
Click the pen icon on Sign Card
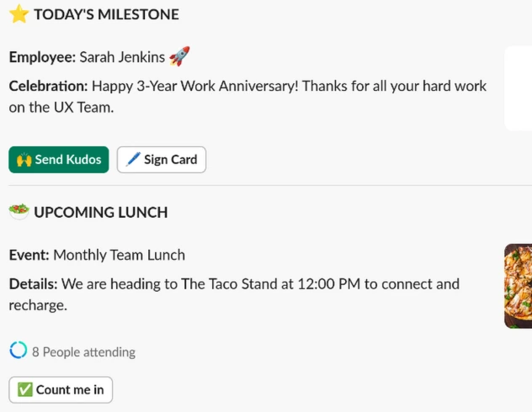(132, 160)
